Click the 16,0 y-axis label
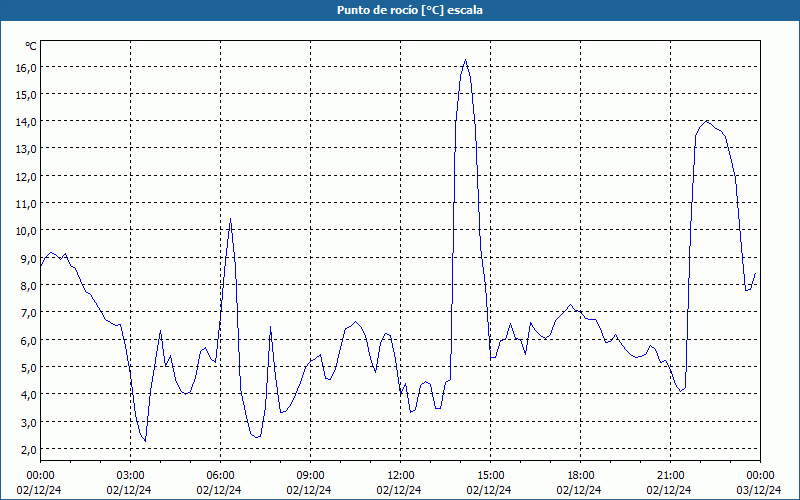 [26, 67]
